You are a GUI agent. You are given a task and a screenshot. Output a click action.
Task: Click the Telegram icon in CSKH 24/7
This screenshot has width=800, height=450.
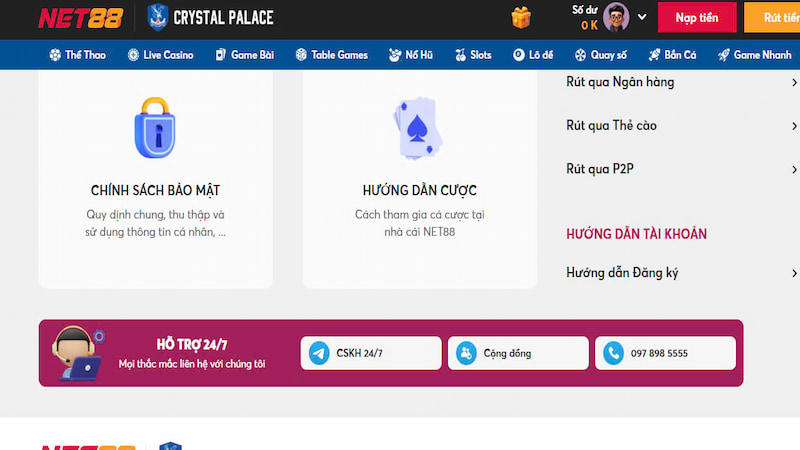click(x=319, y=353)
